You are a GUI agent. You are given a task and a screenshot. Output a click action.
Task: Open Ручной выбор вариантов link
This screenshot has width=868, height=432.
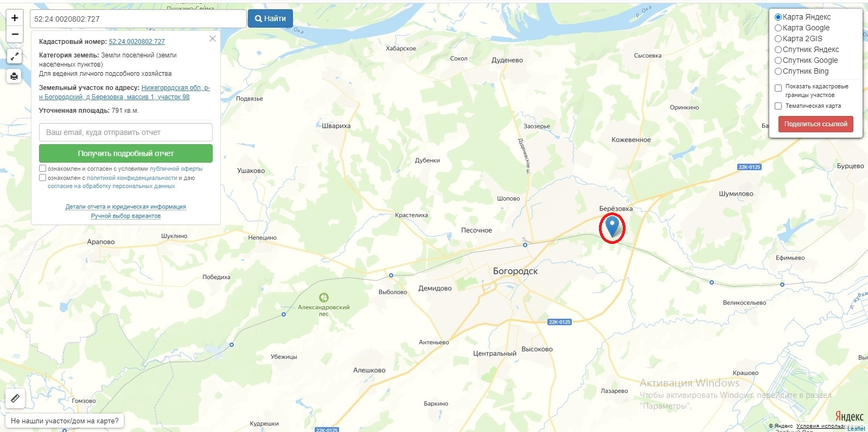click(x=126, y=216)
